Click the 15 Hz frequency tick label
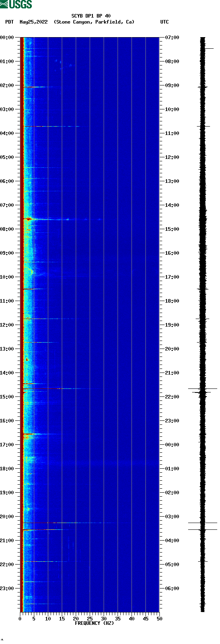220x644 pixels. click(62, 619)
